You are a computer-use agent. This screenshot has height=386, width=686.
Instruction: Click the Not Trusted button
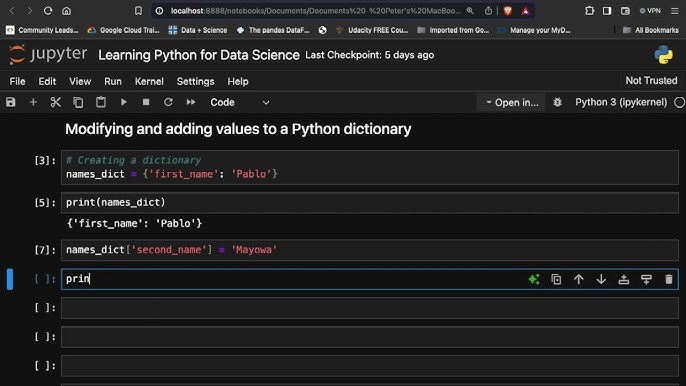(651, 81)
